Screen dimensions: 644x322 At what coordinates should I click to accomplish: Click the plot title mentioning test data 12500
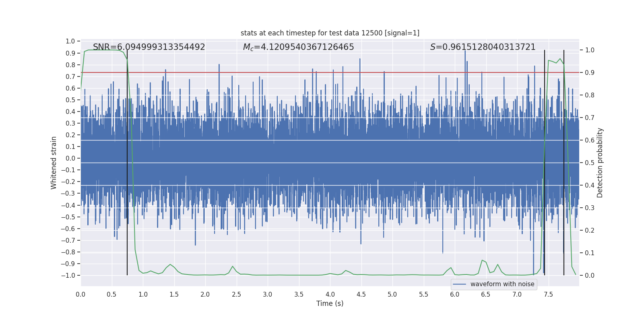tap(330, 33)
